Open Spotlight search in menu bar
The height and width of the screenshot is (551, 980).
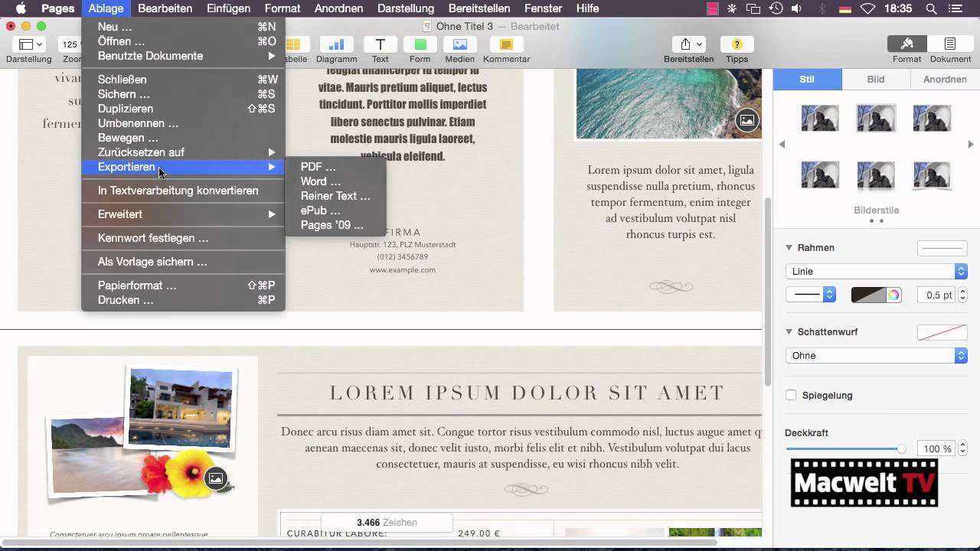pyautogui.click(x=932, y=8)
